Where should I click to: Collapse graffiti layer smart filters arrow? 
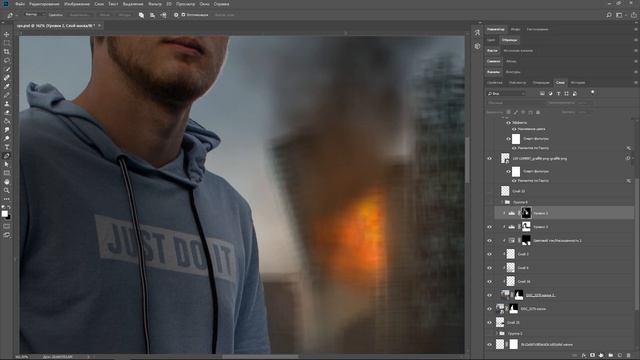point(632,158)
